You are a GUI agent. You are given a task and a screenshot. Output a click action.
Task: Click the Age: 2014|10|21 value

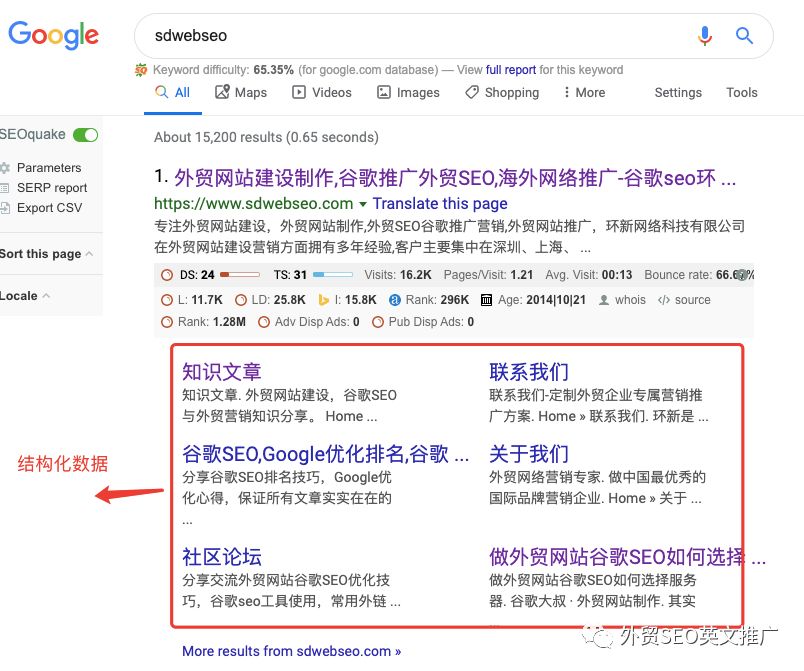click(x=556, y=300)
